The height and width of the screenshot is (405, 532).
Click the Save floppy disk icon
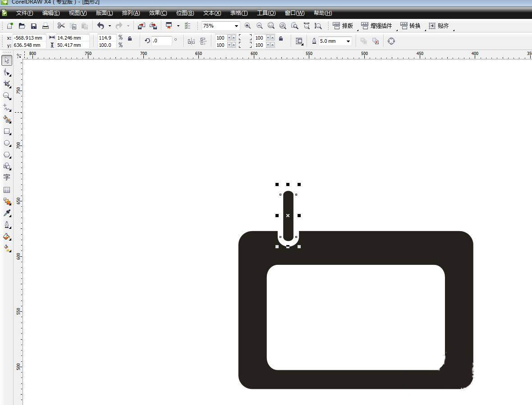[34, 26]
